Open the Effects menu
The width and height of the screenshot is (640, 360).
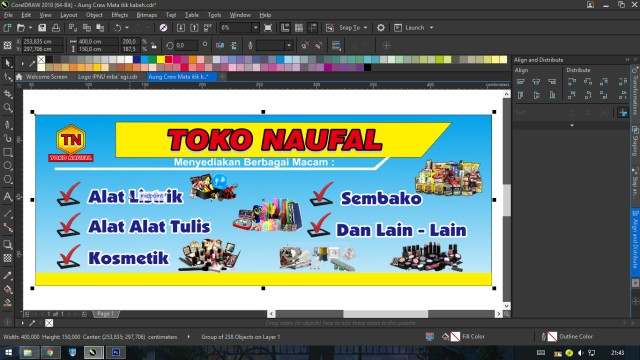(120, 15)
